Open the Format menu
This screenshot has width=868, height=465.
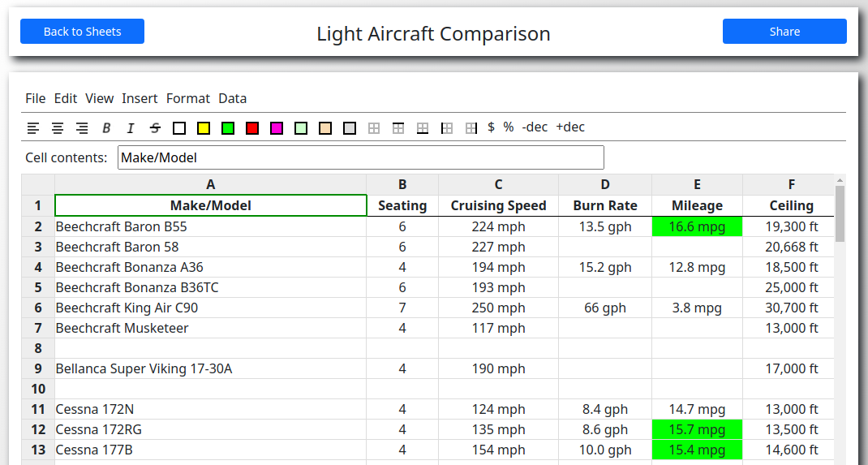coord(188,98)
